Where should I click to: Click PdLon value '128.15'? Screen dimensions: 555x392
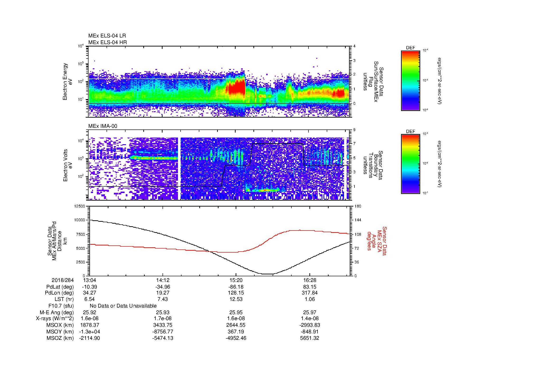tap(236, 293)
